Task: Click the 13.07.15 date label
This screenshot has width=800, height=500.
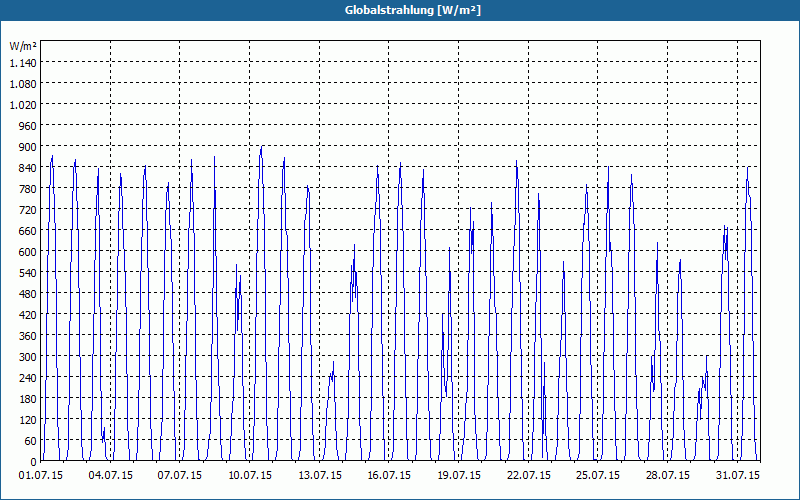Action: pos(320,476)
